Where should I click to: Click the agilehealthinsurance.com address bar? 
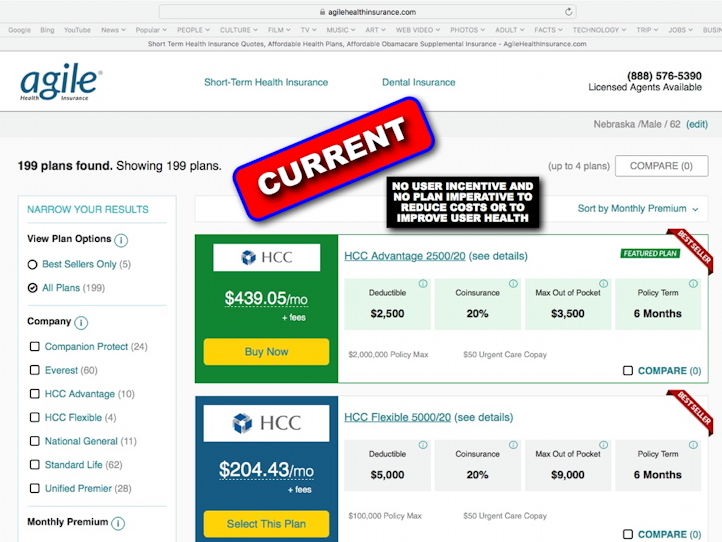(367, 12)
